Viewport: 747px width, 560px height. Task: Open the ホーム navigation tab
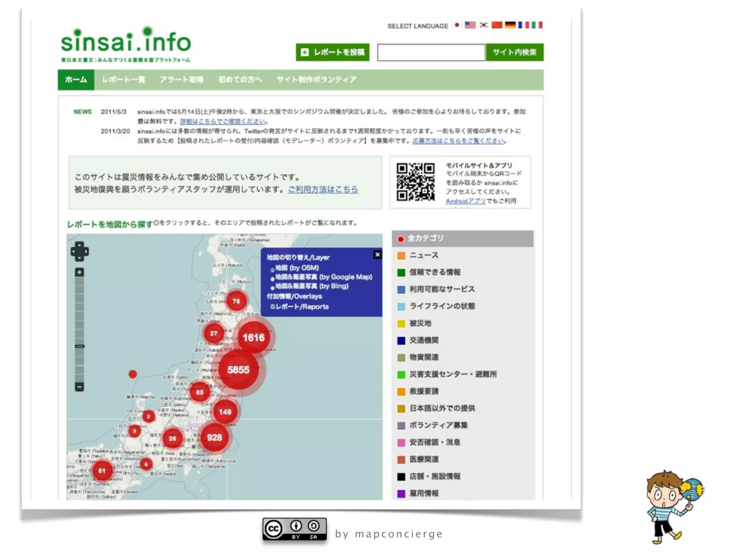tap(76, 79)
